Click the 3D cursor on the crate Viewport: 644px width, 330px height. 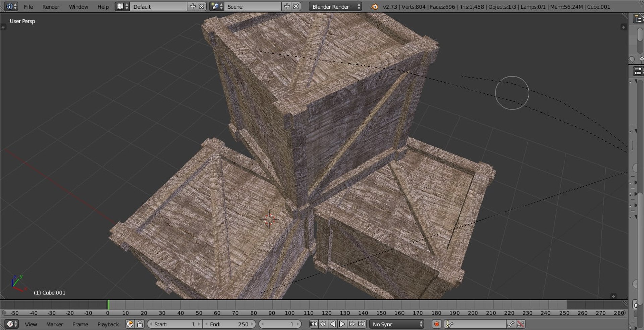pos(269,219)
